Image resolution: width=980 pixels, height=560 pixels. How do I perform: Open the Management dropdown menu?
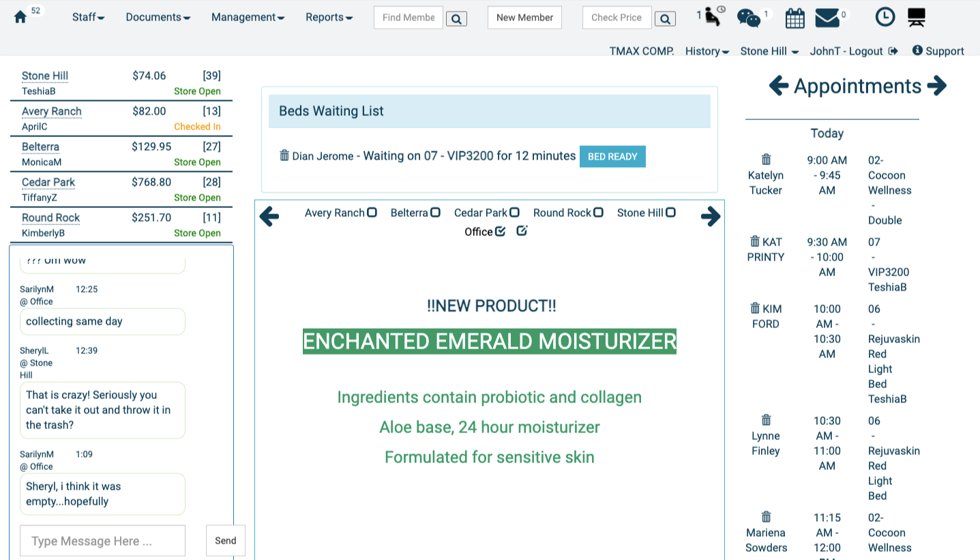coord(247,17)
